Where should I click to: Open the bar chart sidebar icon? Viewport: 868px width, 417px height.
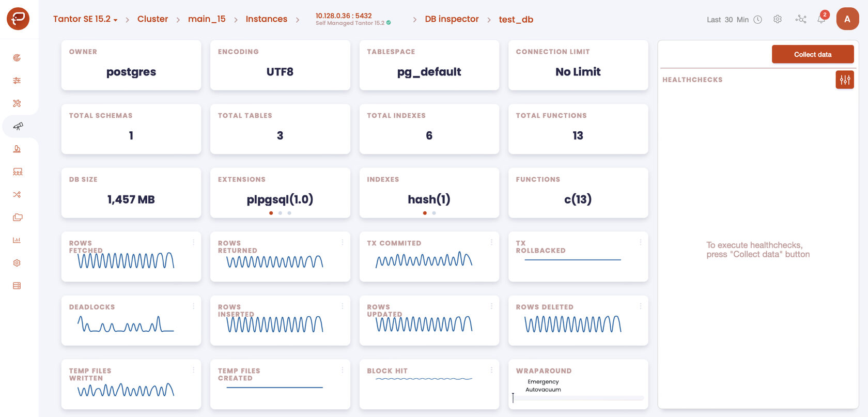point(17,240)
